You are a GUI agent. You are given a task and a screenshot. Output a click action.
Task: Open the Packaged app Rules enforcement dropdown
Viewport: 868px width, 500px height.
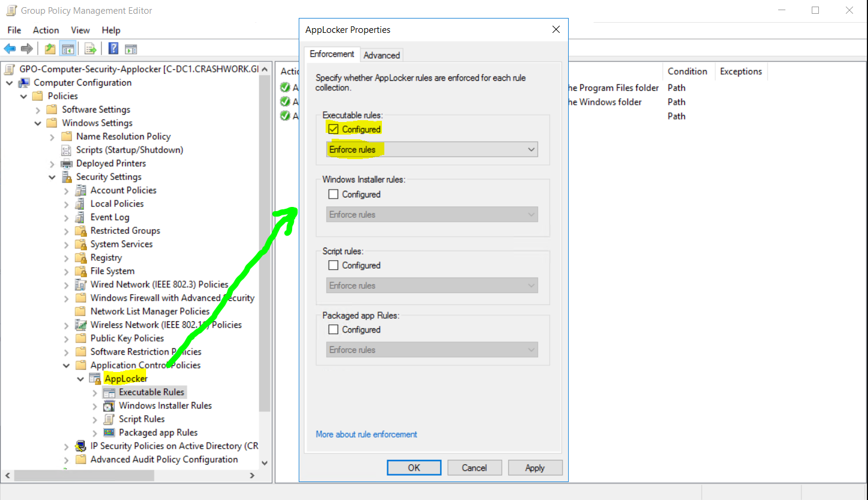coord(432,350)
